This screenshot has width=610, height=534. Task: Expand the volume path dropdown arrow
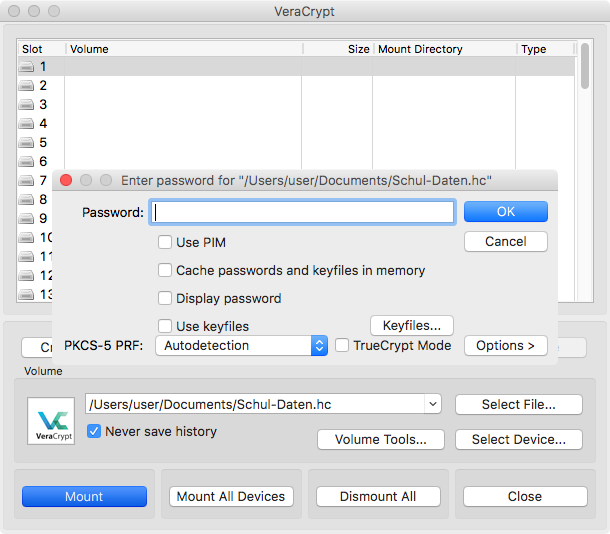pyautogui.click(x=432, y=404)
